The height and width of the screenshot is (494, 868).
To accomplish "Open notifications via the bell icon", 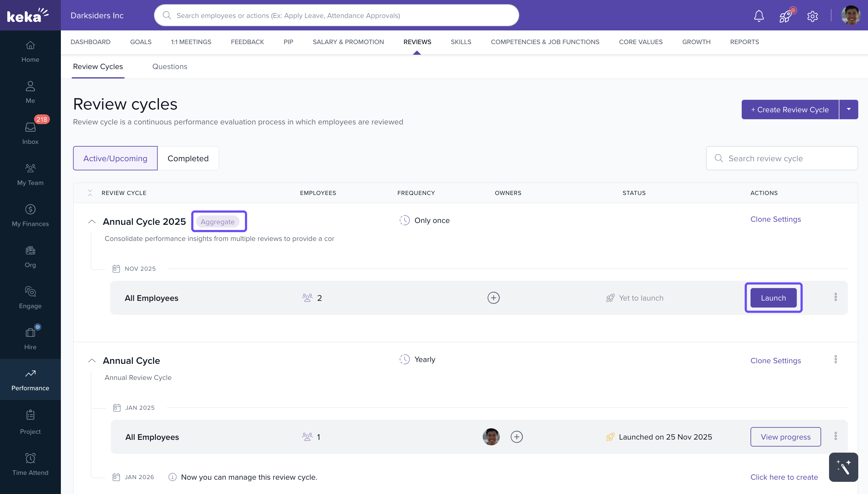I will pos(758,15).
